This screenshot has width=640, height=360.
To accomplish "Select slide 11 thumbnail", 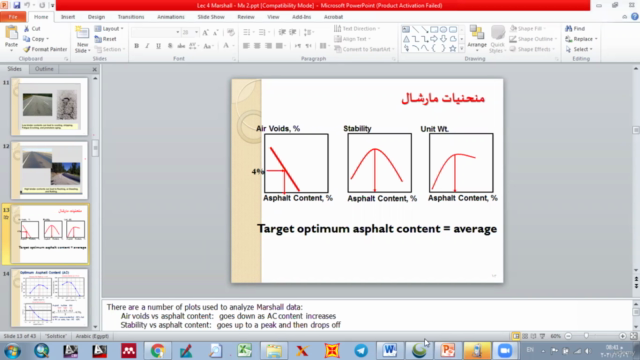I will pyautogui.click(x=49, y=107).
